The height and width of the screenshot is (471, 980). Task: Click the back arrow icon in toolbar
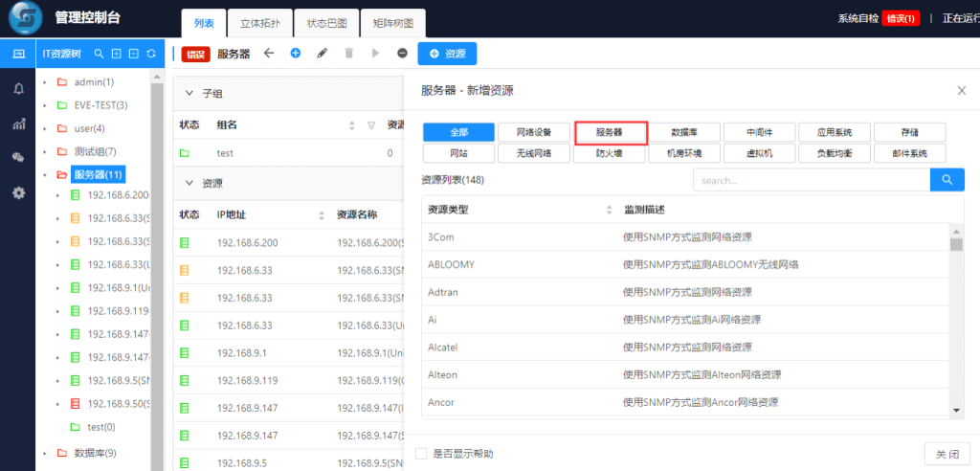pyautogui.click(x=269, y=54)
